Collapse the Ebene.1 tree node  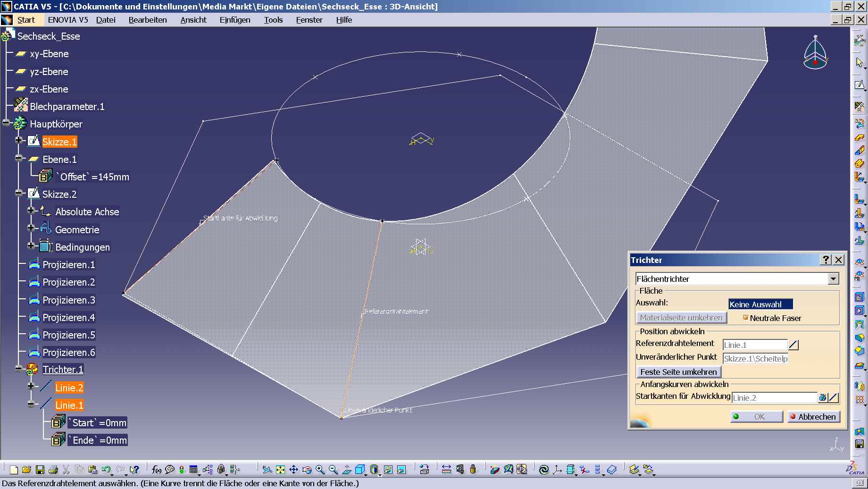click(x=19, y=158)
